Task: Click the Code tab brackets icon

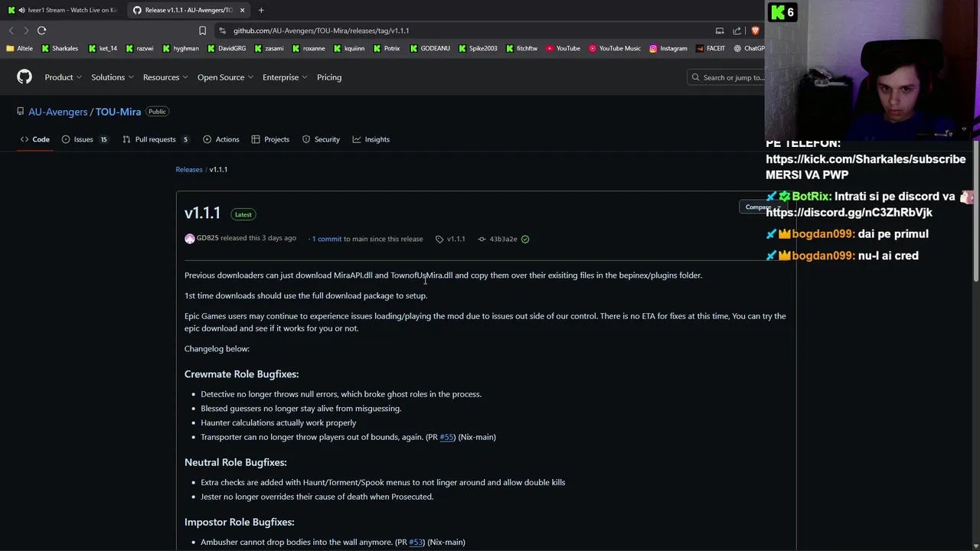Action: coord(24,139)
